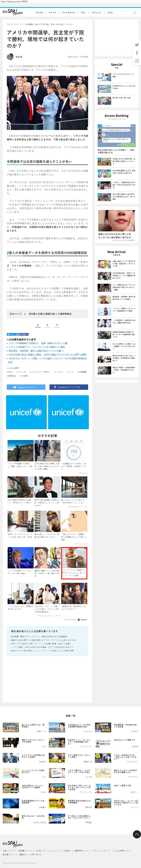The height and width of the screenshot is (868, 141).
Task: Open the ライフスタイル menu item
Action: [69, 12]
